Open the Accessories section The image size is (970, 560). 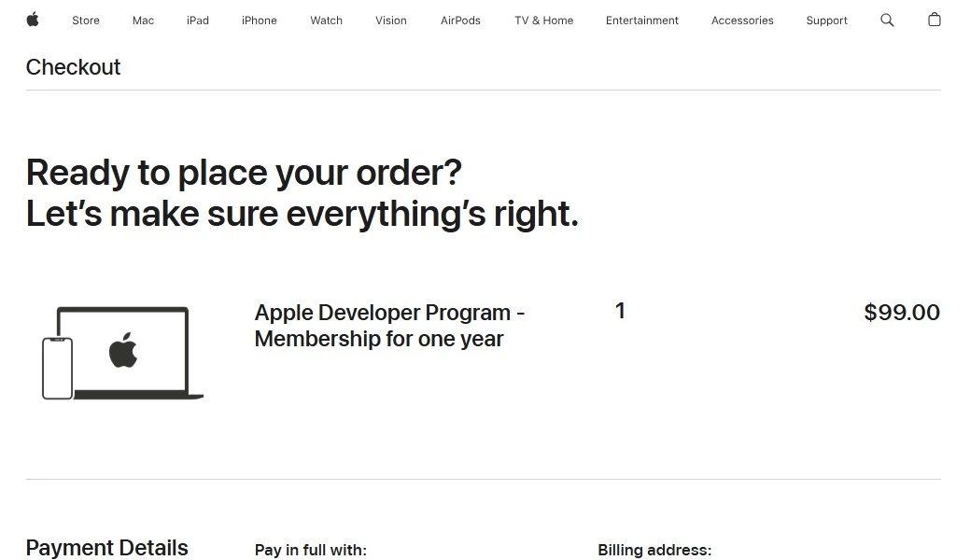pos(742,21)
